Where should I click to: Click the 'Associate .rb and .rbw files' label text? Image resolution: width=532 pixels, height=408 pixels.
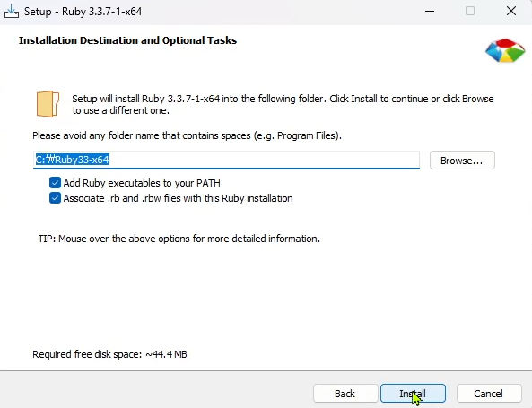point(179,198)
